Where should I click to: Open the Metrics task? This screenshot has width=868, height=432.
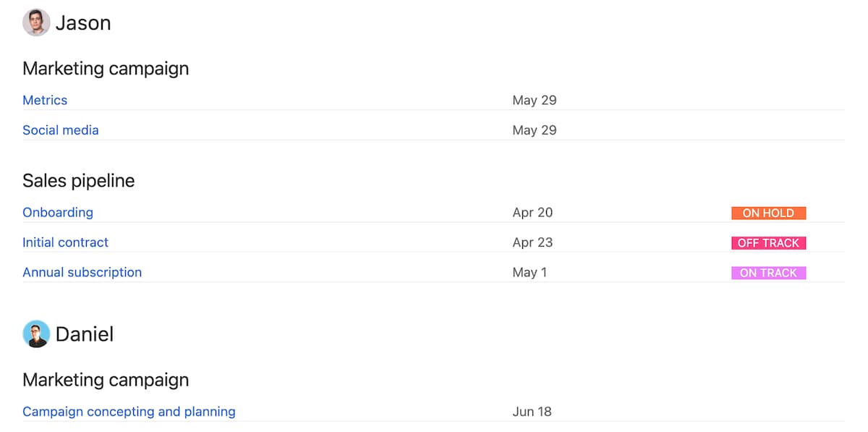tap(45, 100)
